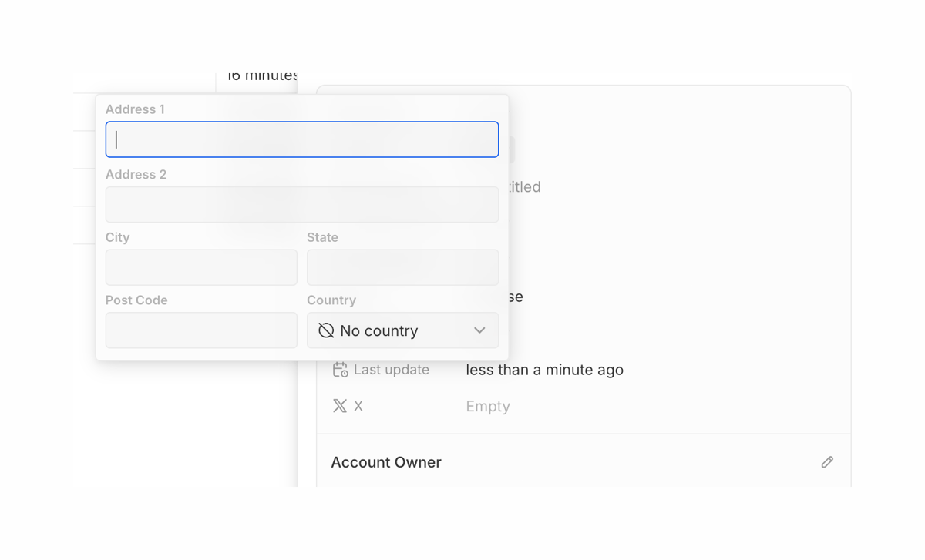Screen dimensions: 925x560
Task: Click the Empty value beside X
Action: point(487,406)
